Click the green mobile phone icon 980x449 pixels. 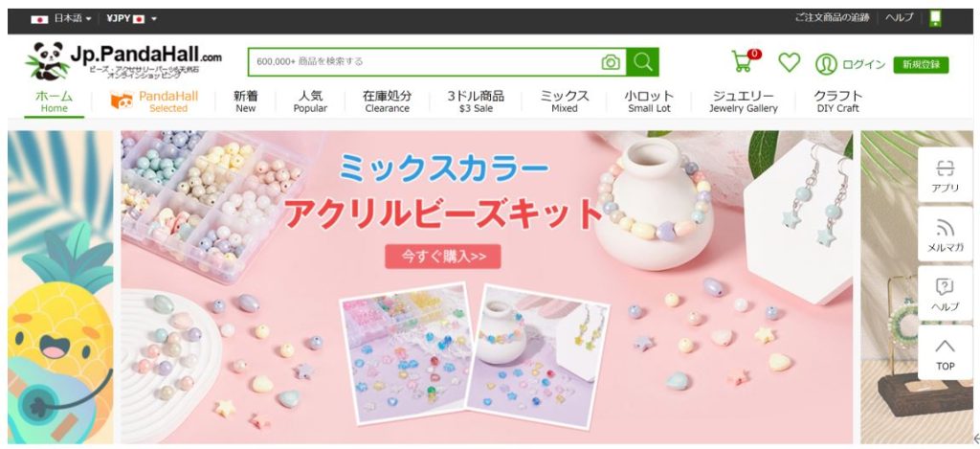935,18
